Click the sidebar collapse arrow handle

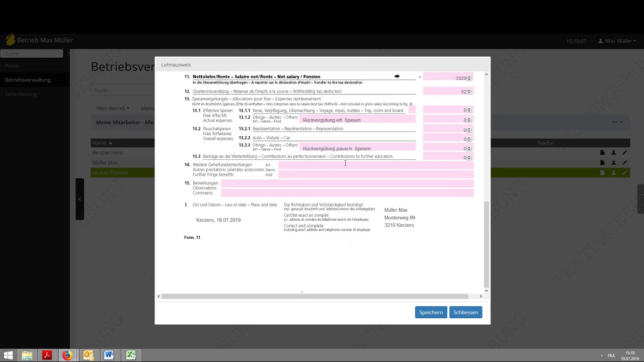[79, 199]
